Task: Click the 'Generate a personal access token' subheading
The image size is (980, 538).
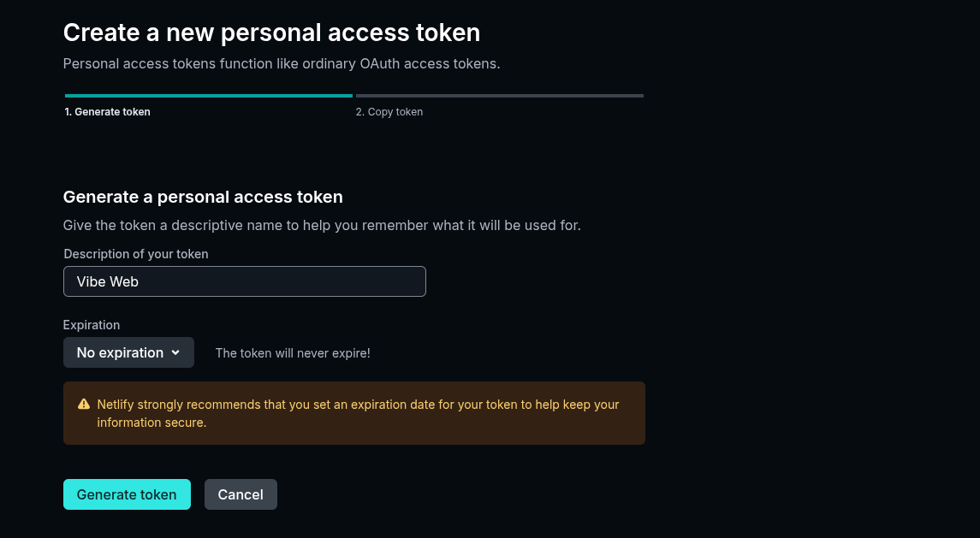Action: coord(203,197)
